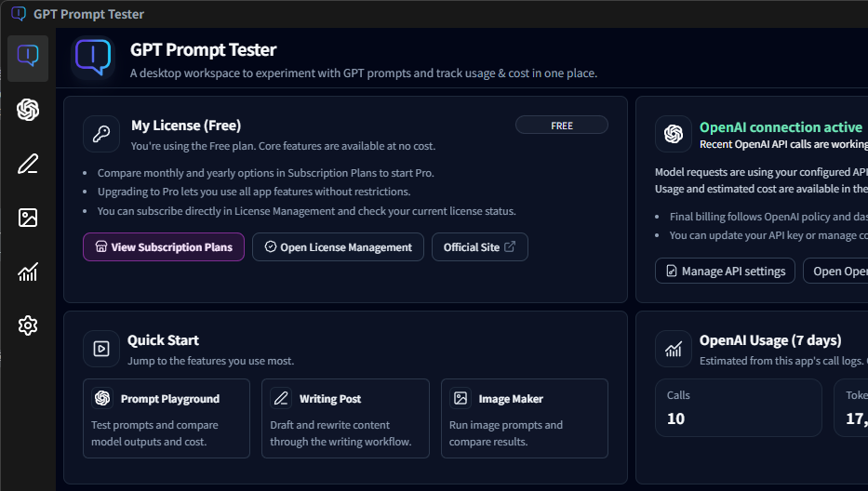Screen dimensions: 868x491
Task: Open the Home chat bubble sidebar icon
Action: pyautogui.click(x=28, y=58)
